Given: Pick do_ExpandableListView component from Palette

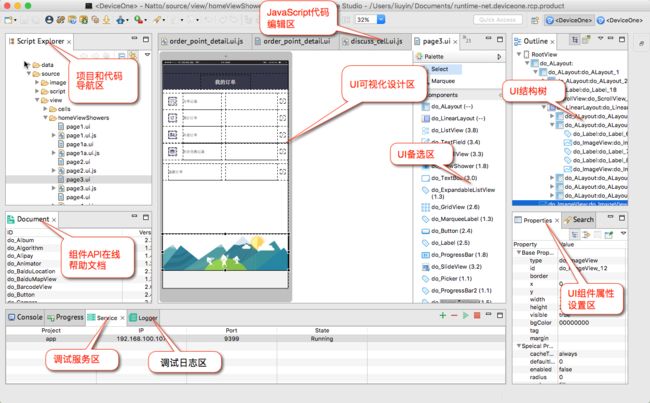Looking at the screenshot, I should (458, 193).
